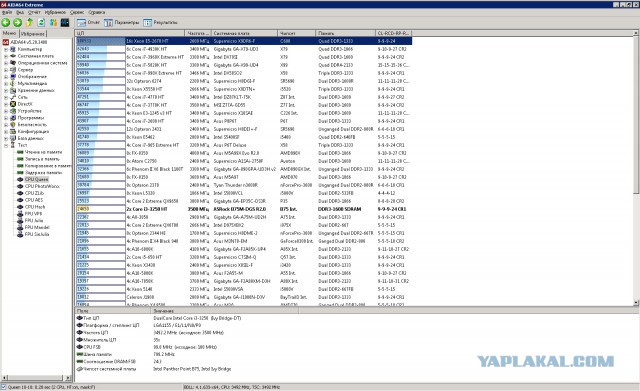
Task: Open the Отчёт report toolbar button
Action: (x=88, y=22)
